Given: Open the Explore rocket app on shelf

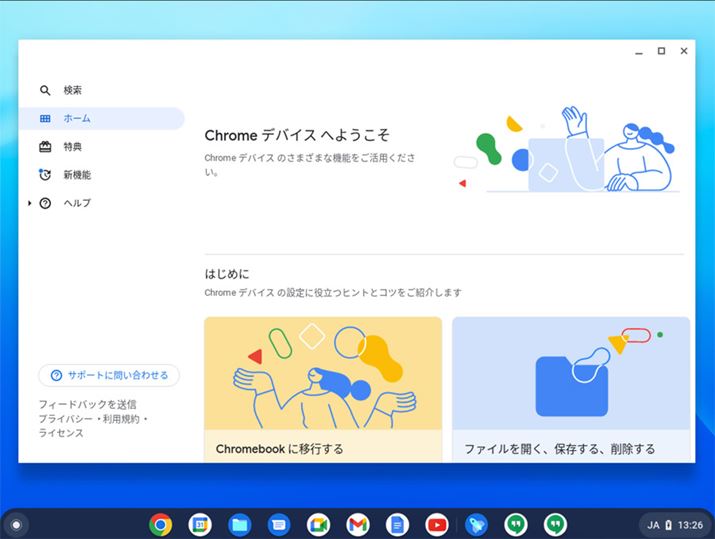Looking at the screenshot, I should [477, 525].
